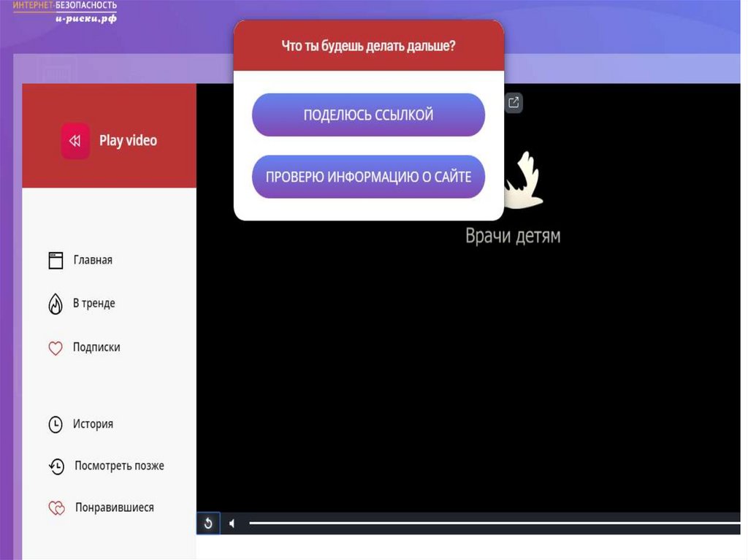Choose ПРОВЕРЮ ИНФОРМАЦИЮ О САЙТЕ button
The height and width of the screenshot is (560, 748).
click(368, 177)
